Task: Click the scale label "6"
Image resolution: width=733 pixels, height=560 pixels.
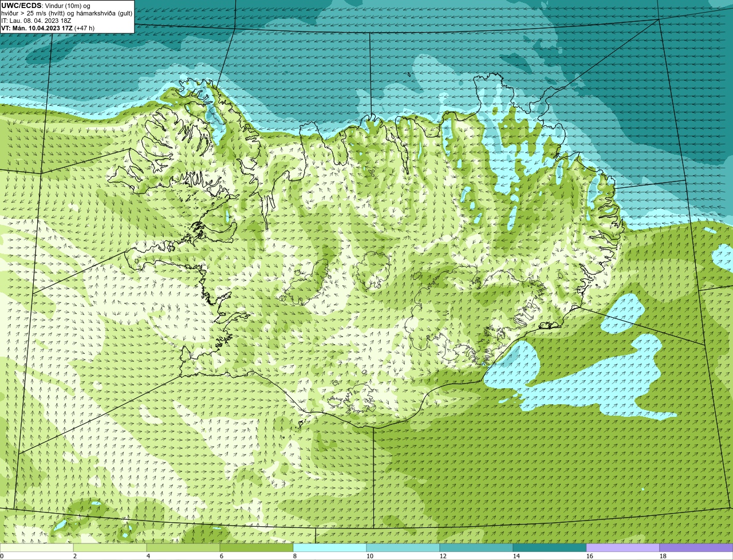Action: coord(222,556)
